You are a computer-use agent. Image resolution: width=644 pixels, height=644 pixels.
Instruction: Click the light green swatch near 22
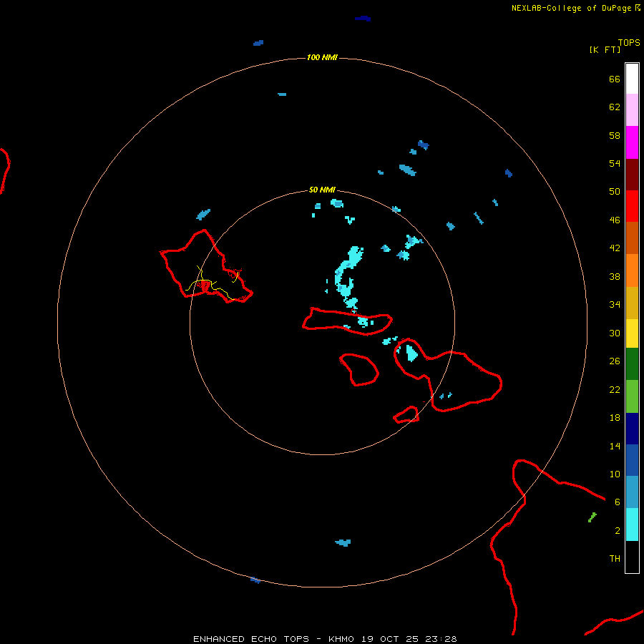coord(632,396)
